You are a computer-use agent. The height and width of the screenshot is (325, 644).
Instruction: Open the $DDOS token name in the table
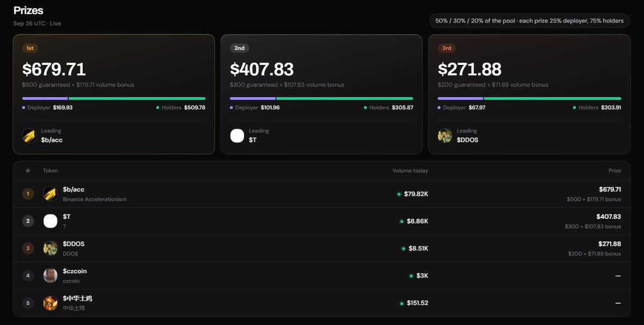pos(74,244)
